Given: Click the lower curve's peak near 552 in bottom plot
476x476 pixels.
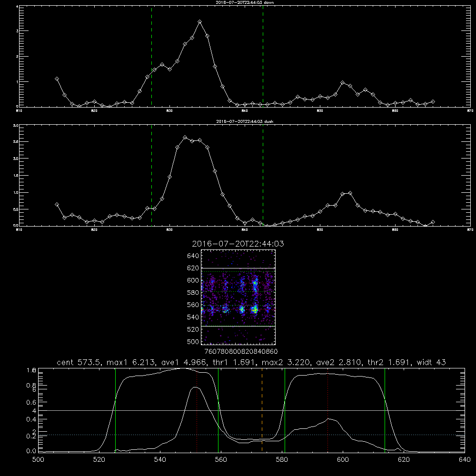Looking at the screenshot, I should [195, 387].
